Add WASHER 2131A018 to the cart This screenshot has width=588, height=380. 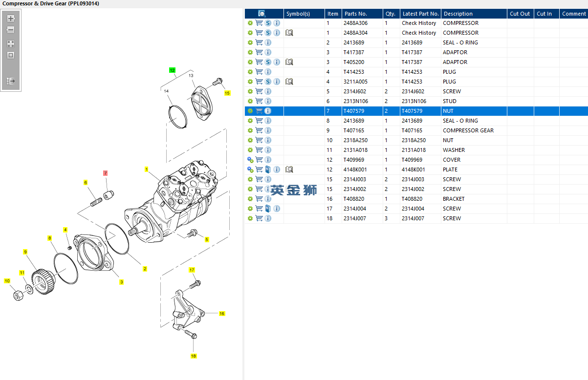click(x=259, y=150)
